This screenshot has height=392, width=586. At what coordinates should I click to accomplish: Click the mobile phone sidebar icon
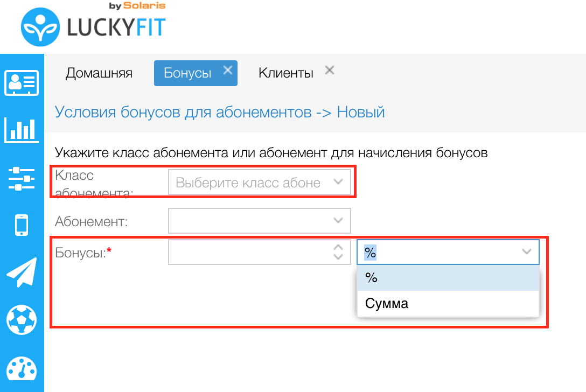(22, 225)
